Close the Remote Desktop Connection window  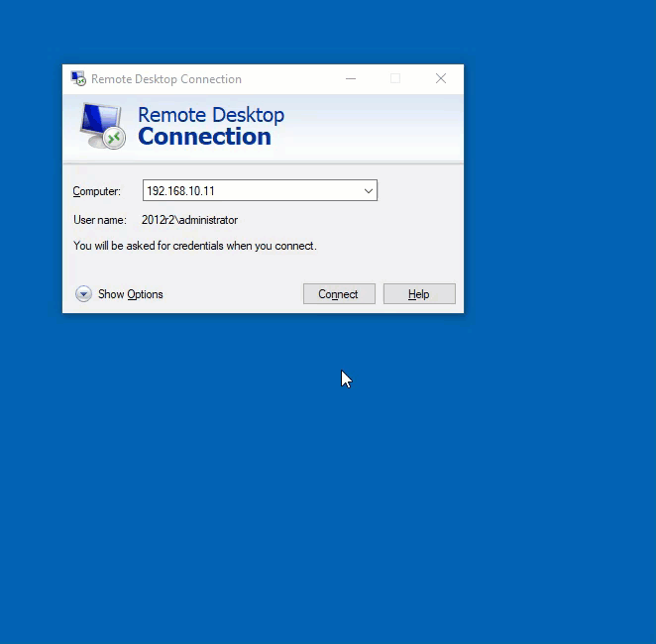coord(441,79)
